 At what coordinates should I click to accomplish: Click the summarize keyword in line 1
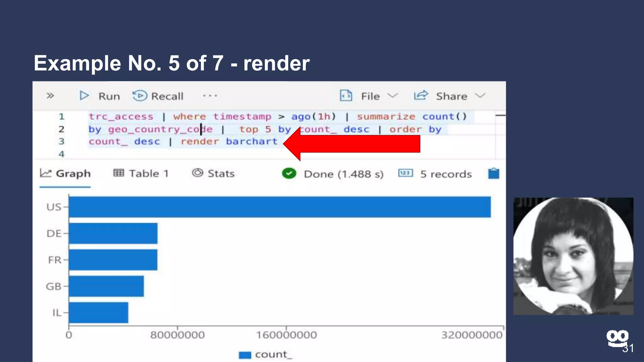point(386,117)
